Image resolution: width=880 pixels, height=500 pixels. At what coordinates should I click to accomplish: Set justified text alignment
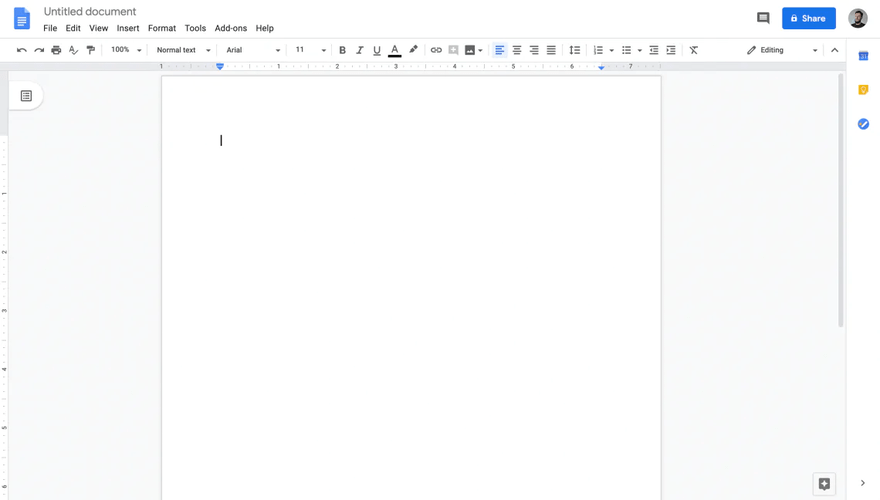point(551,50)
